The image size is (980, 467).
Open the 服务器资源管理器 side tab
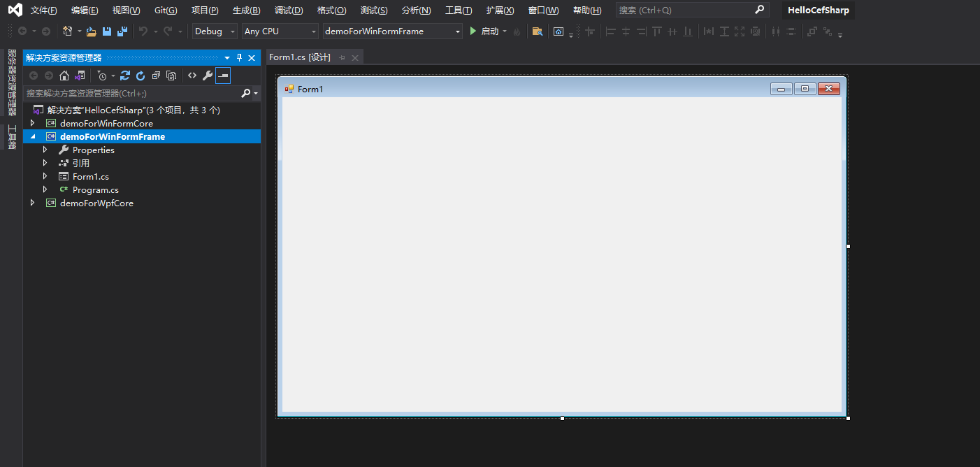coord(11,82)
